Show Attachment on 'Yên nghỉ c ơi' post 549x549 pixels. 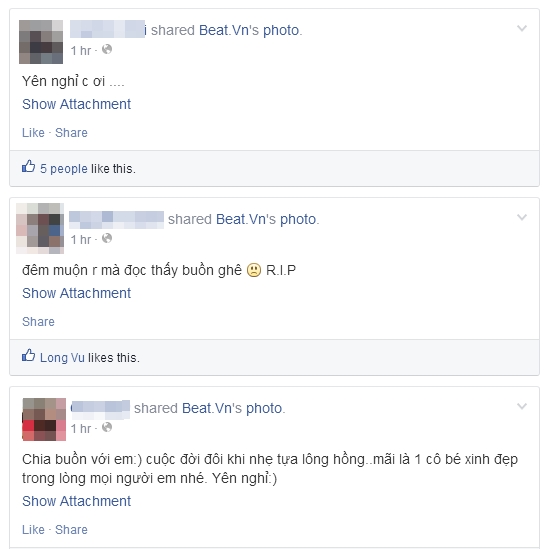click(76, 104)
